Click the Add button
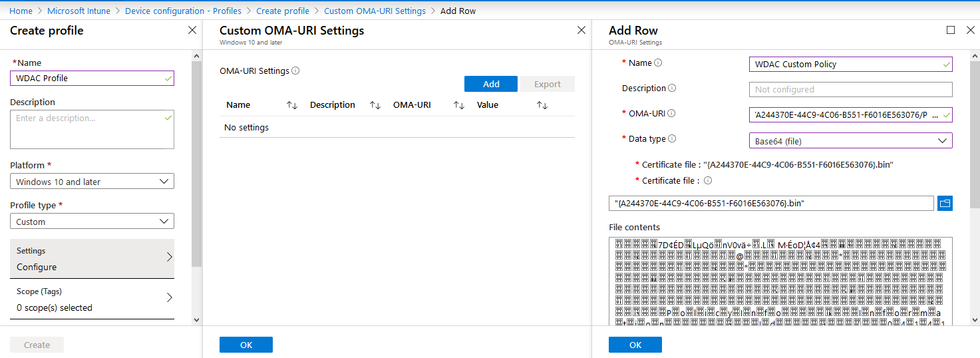 (x=491, y=84)
